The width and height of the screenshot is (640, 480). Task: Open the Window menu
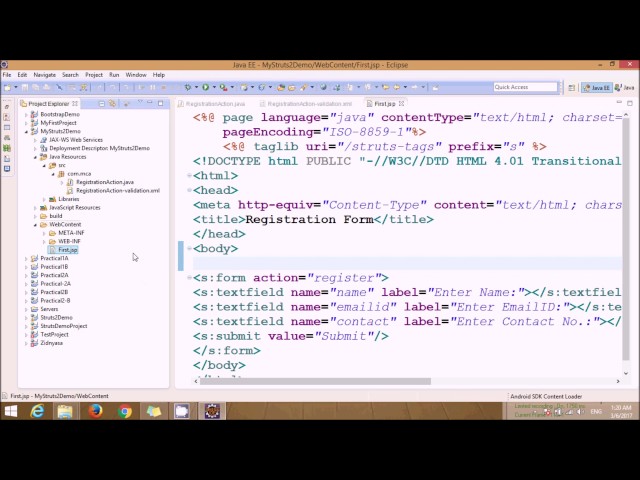click(x=136, y=75)
